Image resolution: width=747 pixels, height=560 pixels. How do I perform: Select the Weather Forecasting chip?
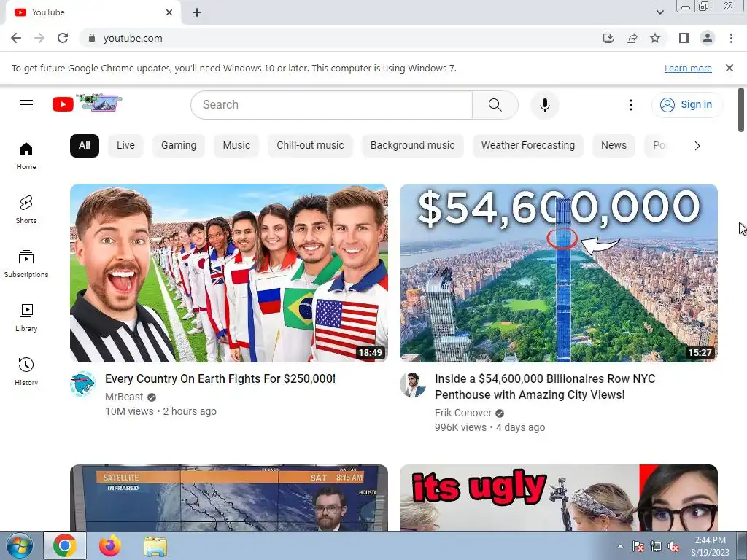coord(528,146)
